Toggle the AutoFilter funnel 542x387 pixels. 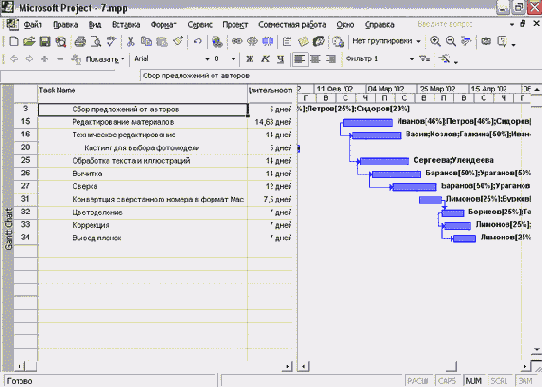point(424,59)
